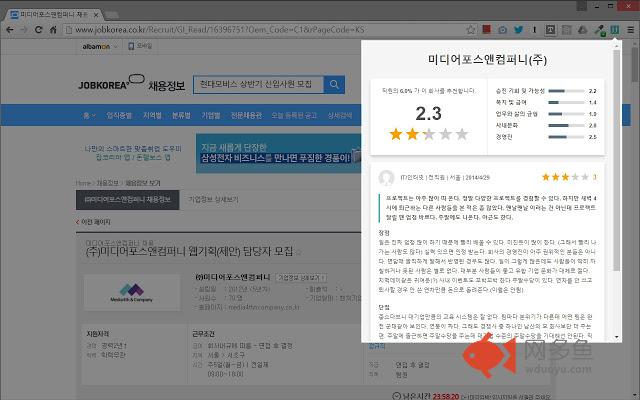Image resolution: width=640 pixels, height=400 pixels.
Task: Close the browser tab
Action: [96, 15]
